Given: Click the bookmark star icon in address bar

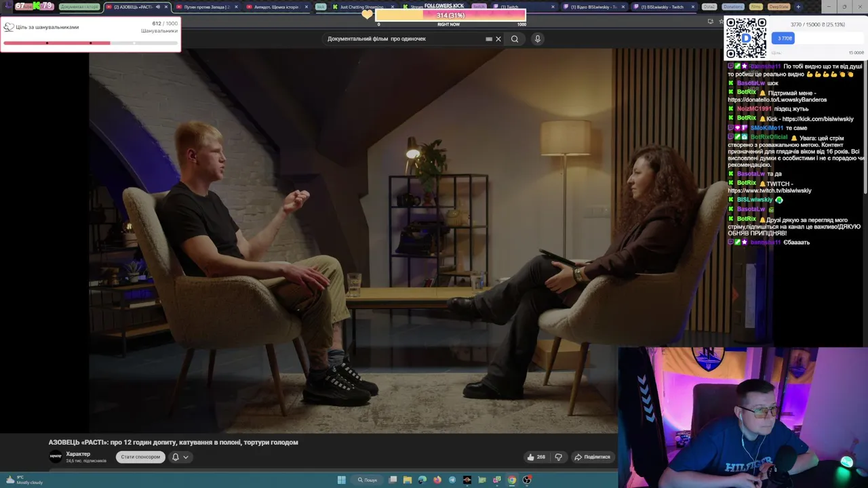Looking at the screenshot, I should 721,21.
